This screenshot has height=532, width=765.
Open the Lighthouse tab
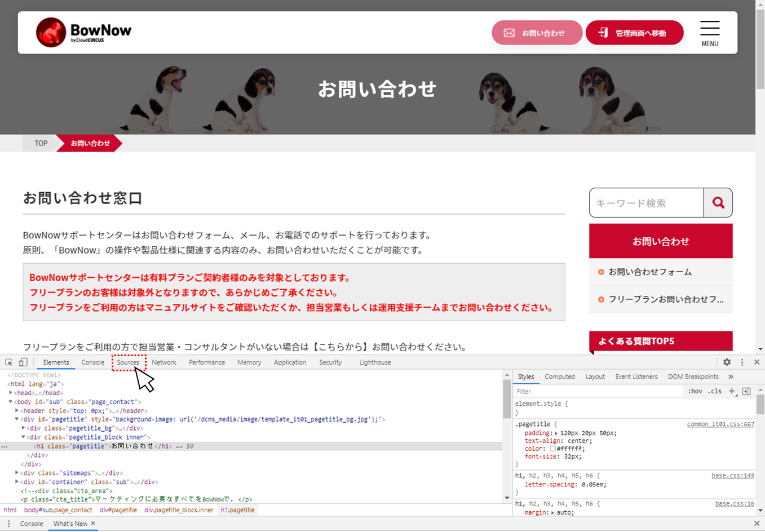(375, 362)
